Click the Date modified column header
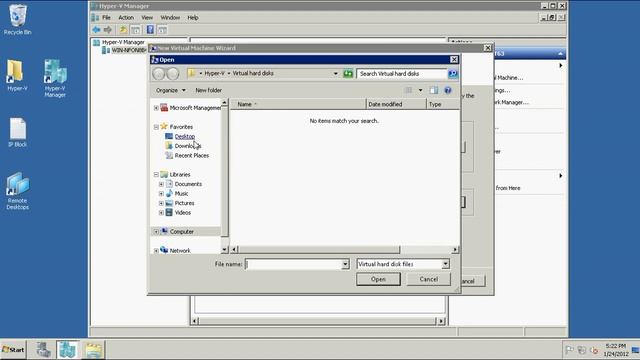 [396, 104]
